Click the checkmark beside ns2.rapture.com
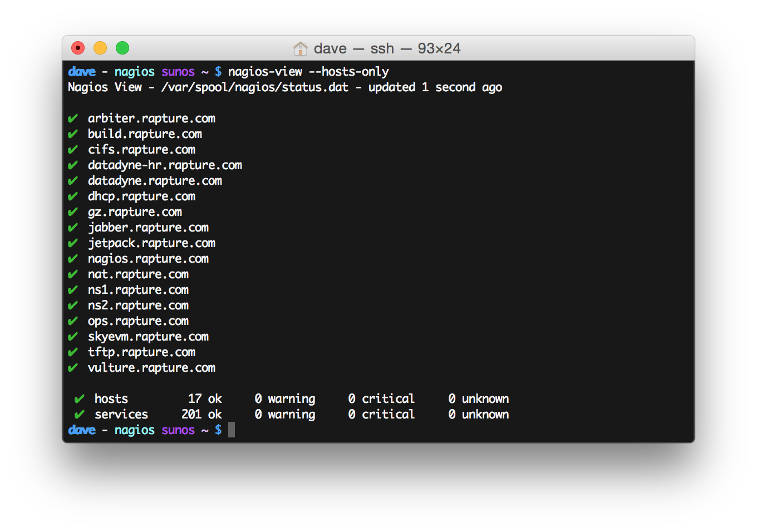 pos(73,306)
